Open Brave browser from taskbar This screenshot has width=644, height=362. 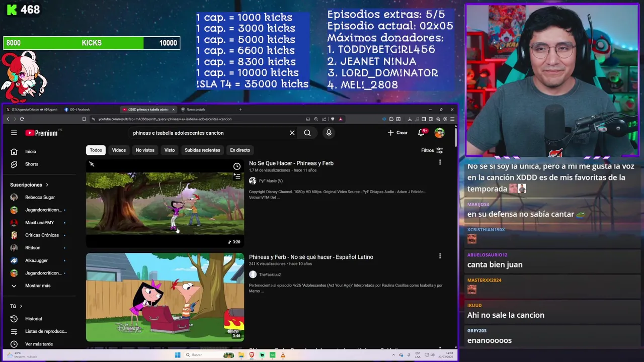coord(252,355)
